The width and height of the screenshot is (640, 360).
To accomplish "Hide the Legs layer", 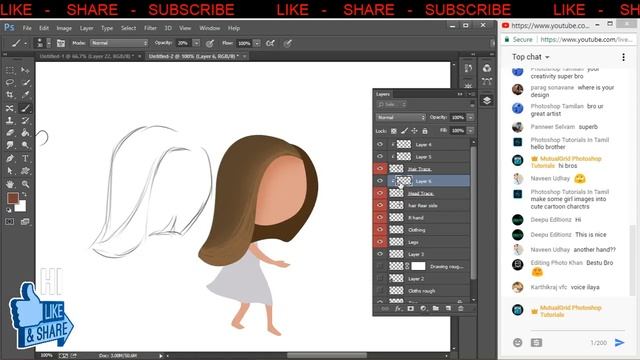I will click(x=380, y=242).
